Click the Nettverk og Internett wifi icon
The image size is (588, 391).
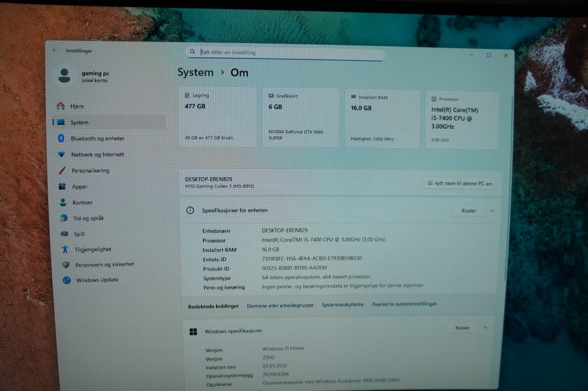pos(61,154)
